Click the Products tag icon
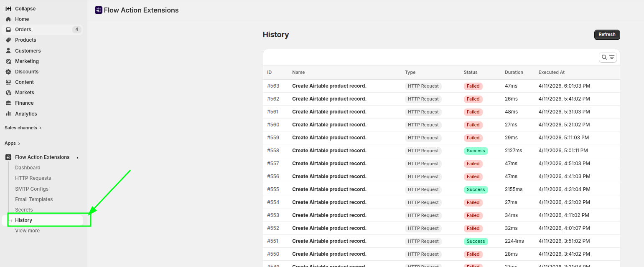Image resolution: width=644 pixels, height=267 pixels. tap(8, 40)
